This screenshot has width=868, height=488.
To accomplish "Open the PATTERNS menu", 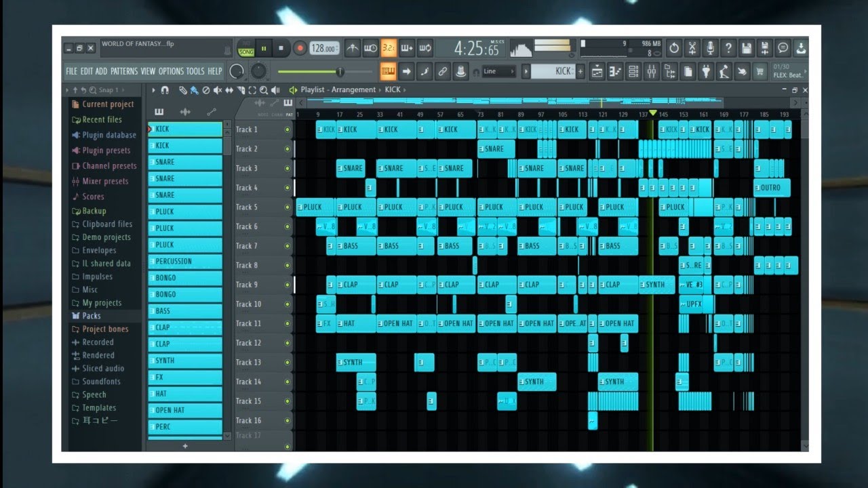I will [124, 71].
